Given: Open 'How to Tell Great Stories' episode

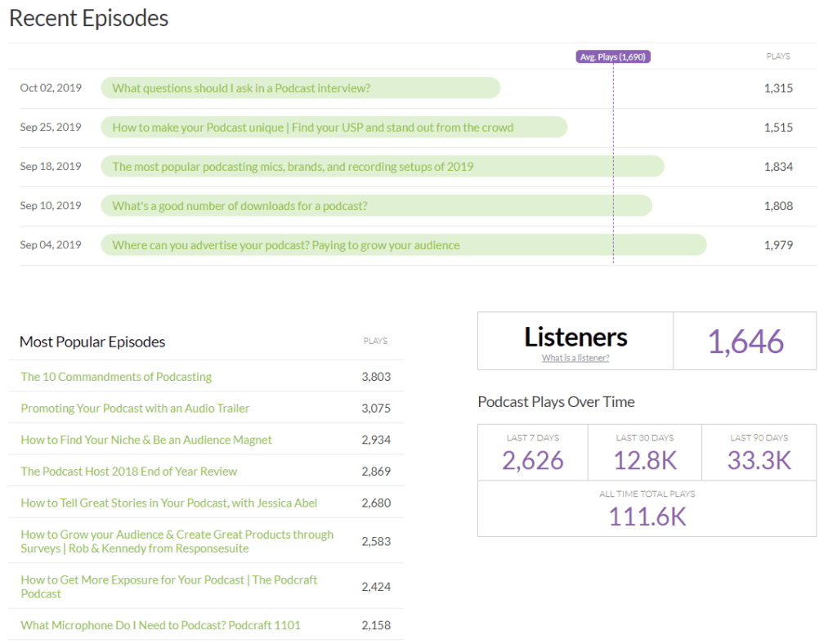Looking at the screenshot, I should coord(168,503).
